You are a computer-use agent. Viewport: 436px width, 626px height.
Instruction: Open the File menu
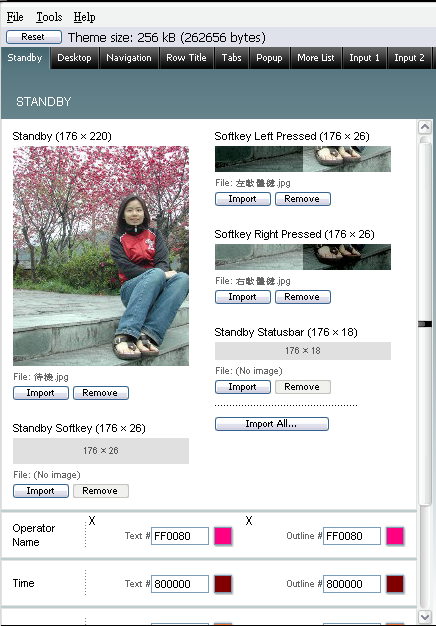point(15,17)
